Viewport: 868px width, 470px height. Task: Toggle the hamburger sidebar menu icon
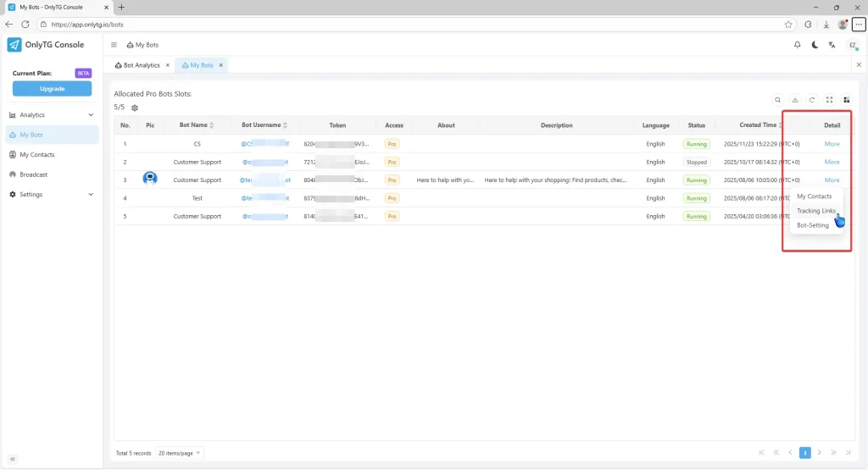pos(114,45)
